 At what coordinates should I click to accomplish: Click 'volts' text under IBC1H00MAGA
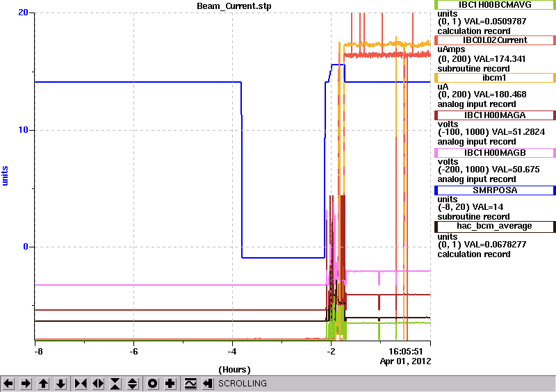point(448,124)
